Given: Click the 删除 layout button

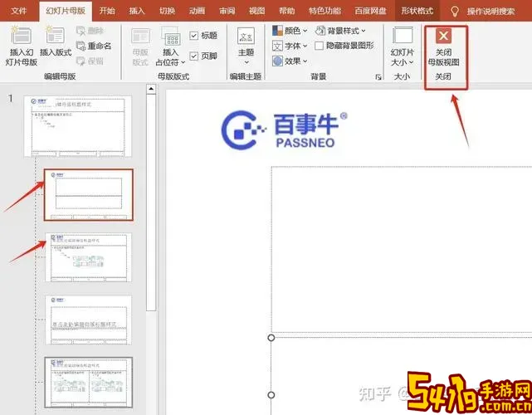Looking at the screenshot, I should point(90,31).
